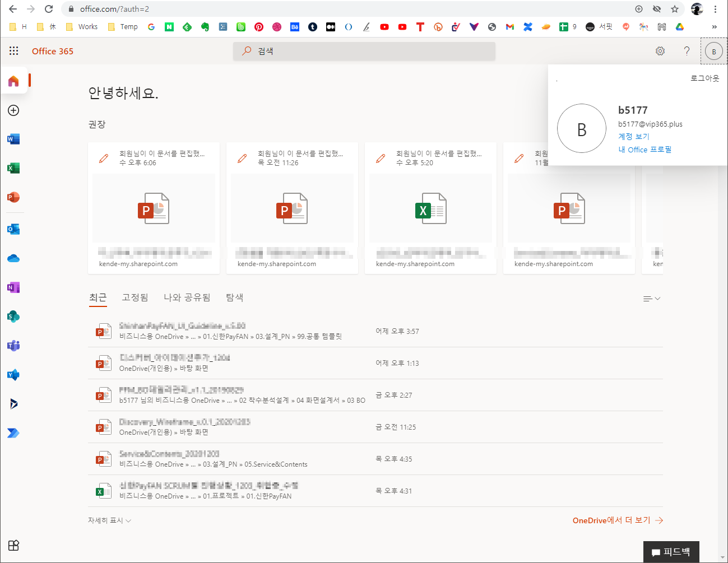Open OneDrive cloud icon in the sidebar
The image size is (728, 563).
pos(13,258)
